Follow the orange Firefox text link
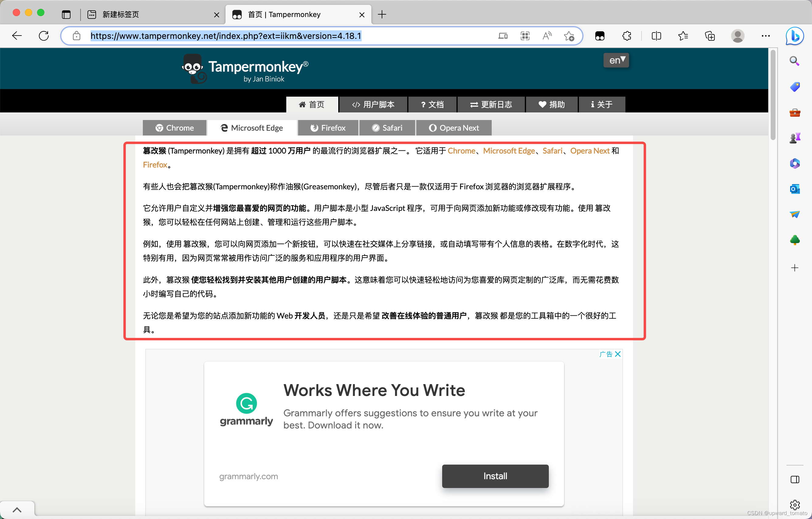This screenshot has width=812, height=519. click(x=155, y=165)
